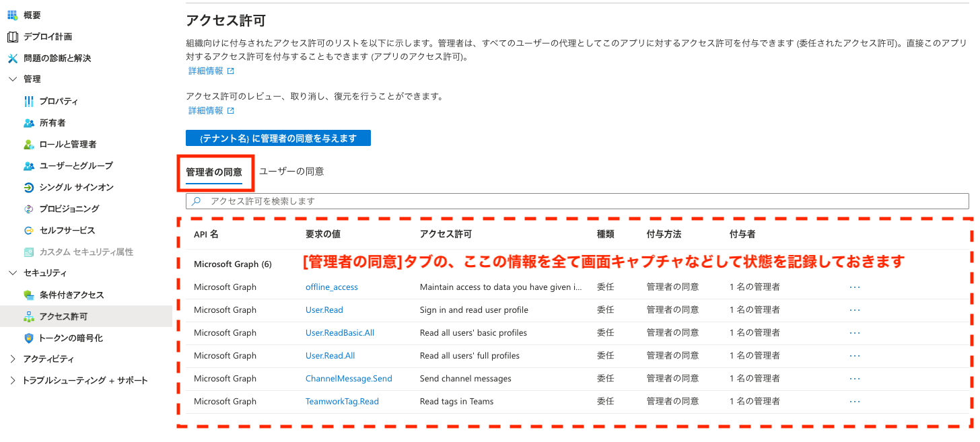Image resolution: width=980 pixels, height=442 pixels.
Task: Click the 問題の診断と解決 wrench icon
Action: (12, 58)
